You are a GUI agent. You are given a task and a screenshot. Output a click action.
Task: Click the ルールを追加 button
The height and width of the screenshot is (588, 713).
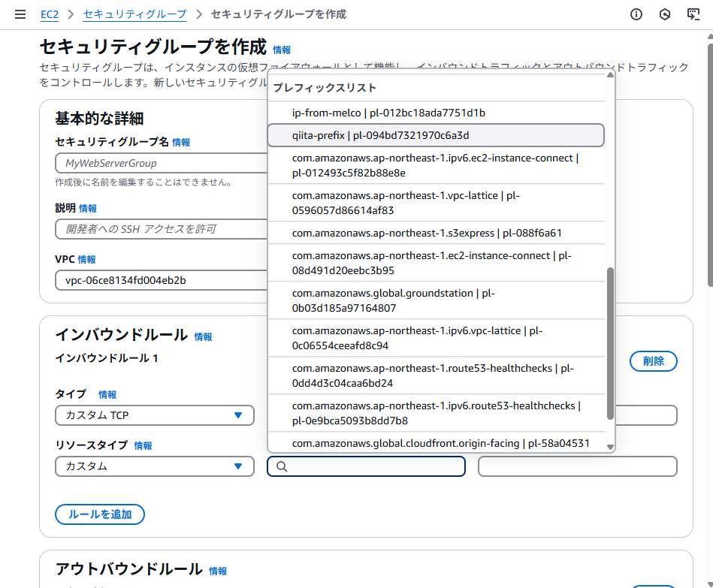[x=100, y=514]
